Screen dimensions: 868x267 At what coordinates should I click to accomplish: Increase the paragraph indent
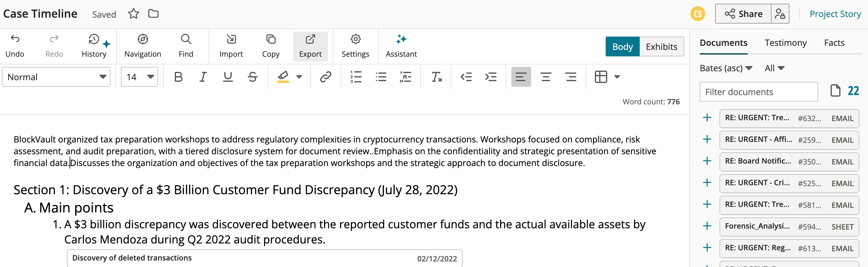coord(491,77)
